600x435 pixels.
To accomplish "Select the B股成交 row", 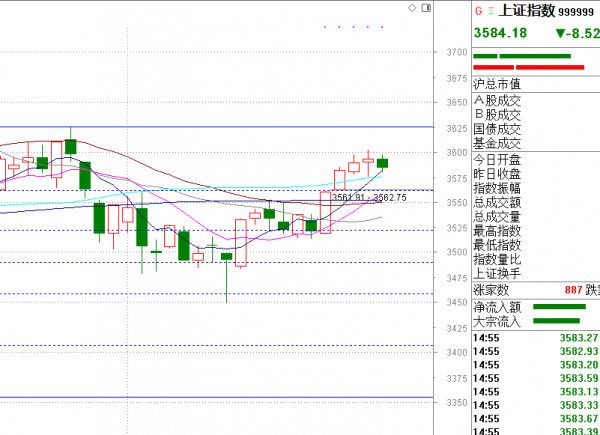I will pyautogui.click(x=498, y=114).
